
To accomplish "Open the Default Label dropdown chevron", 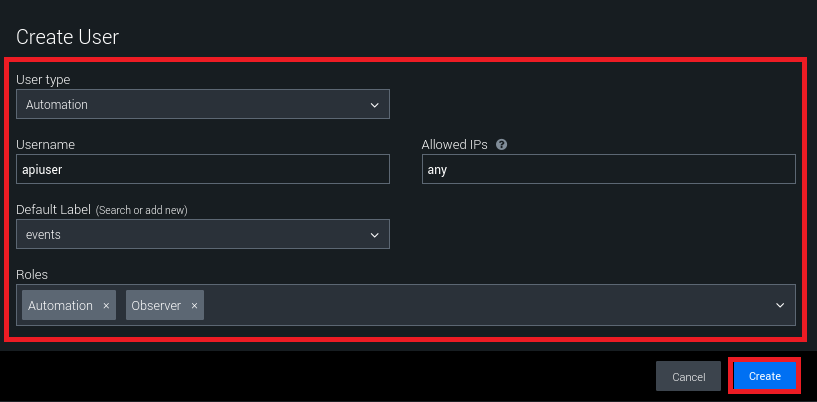I will point(374,235).
